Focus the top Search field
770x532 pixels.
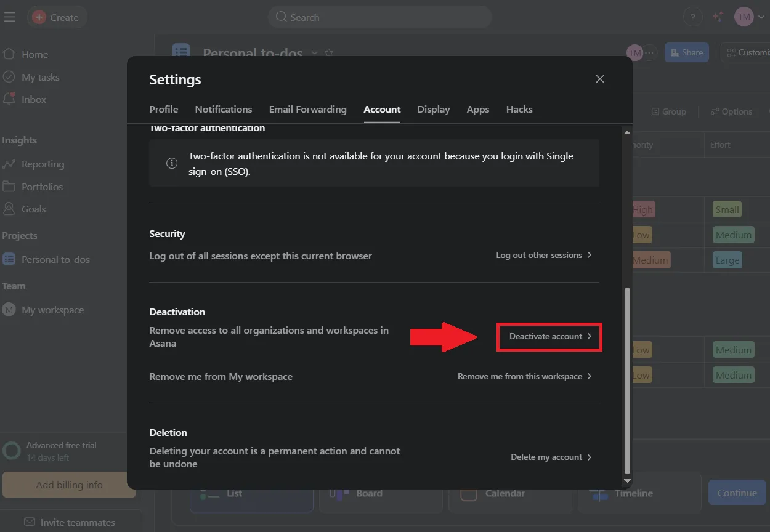[x=379, y=17]
